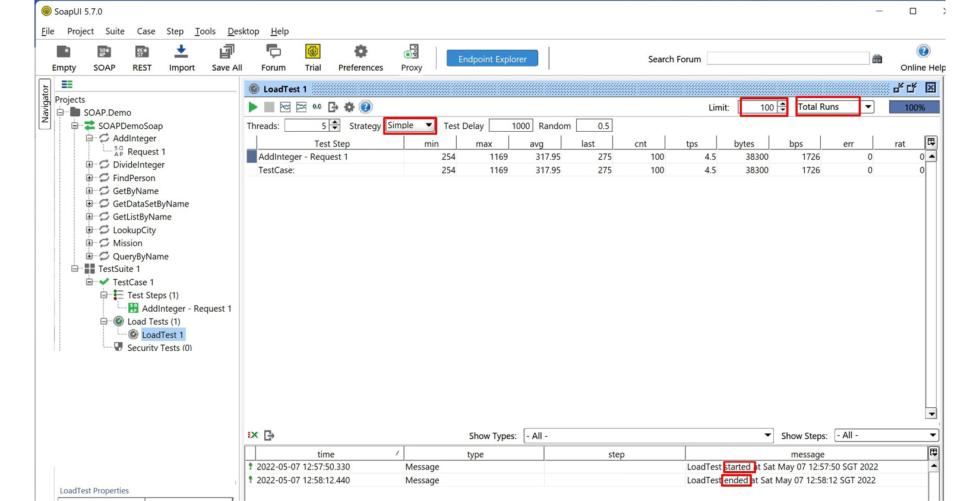Open the Forum toolbar icon
Image resolution: width=980 pixels, height=501 pixels.
coord(273,52)
